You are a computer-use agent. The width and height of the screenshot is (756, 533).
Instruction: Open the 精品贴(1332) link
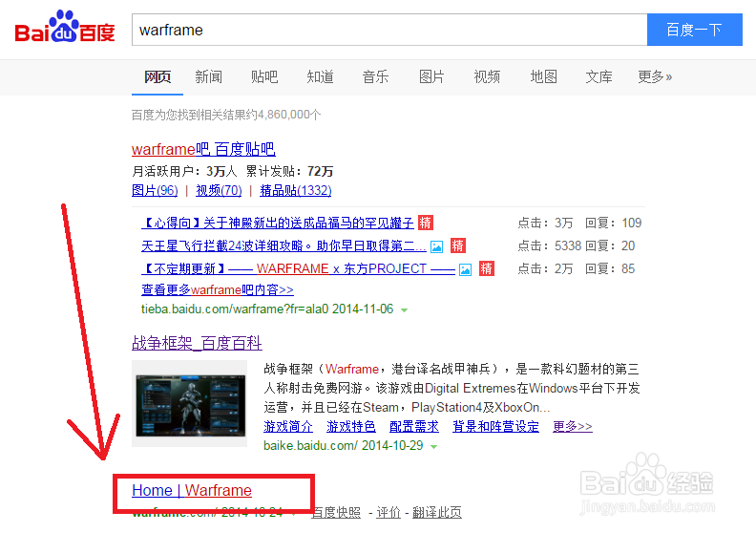tap(296, 190)
